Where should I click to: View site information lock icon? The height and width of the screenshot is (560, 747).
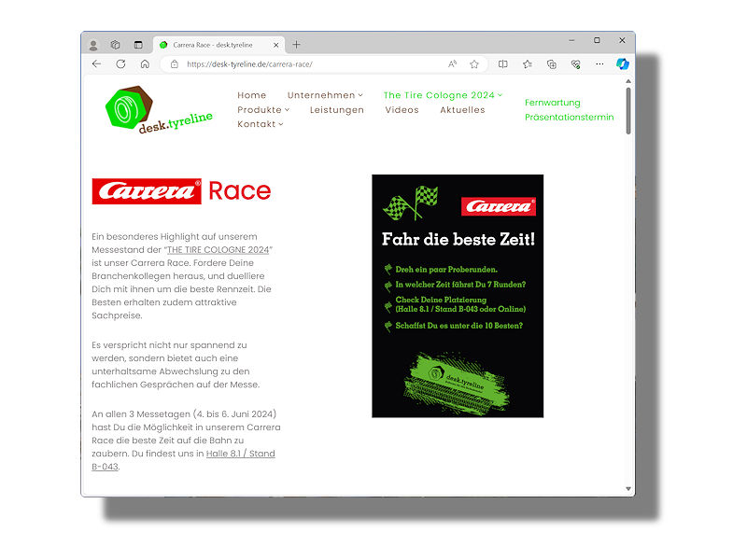[175, 64]
